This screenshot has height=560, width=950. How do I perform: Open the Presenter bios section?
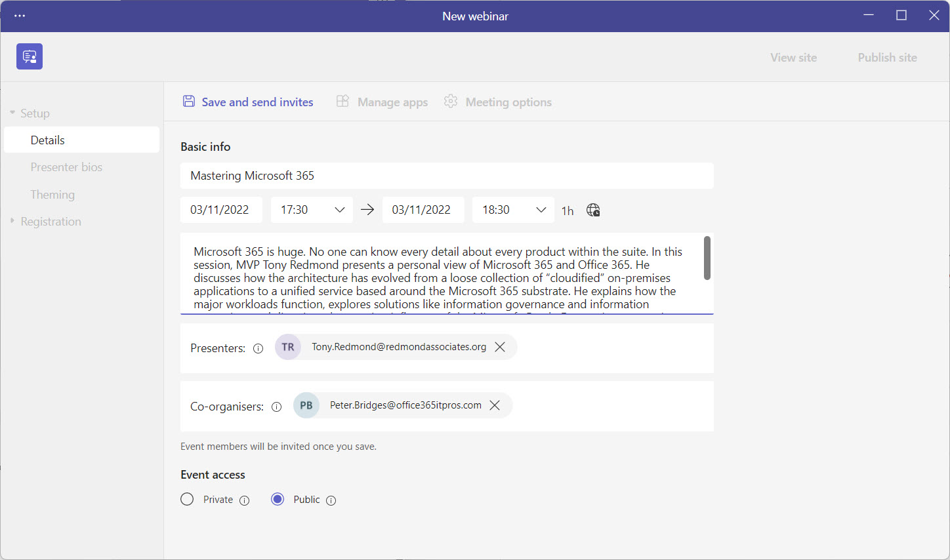click(66, 167)
